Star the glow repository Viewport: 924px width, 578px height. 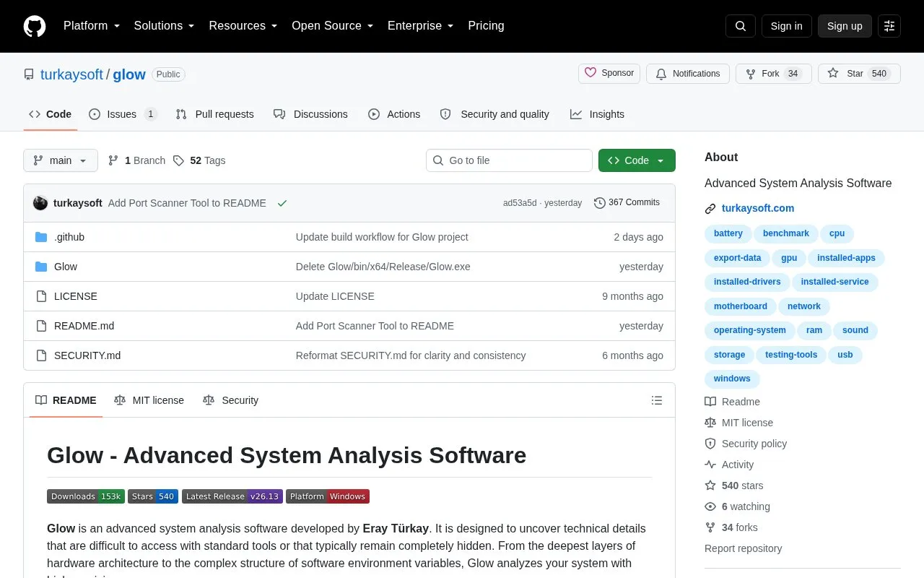coord(859,74)
